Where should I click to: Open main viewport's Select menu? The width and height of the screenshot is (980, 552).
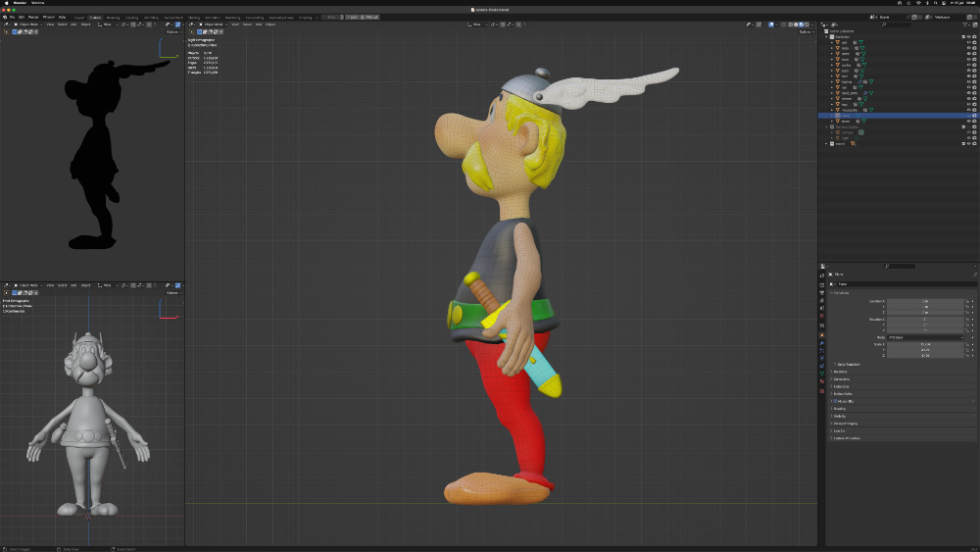[x=247, y=25]
